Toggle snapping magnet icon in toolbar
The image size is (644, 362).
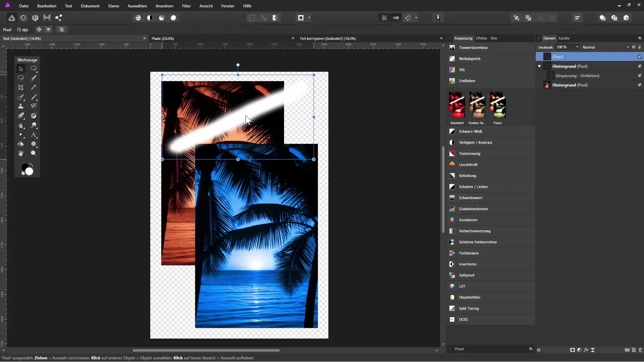pyautogui.click(x=408, y=18)
